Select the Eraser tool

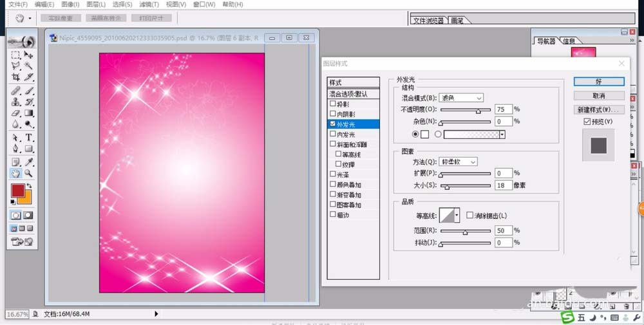click(15, 113)
